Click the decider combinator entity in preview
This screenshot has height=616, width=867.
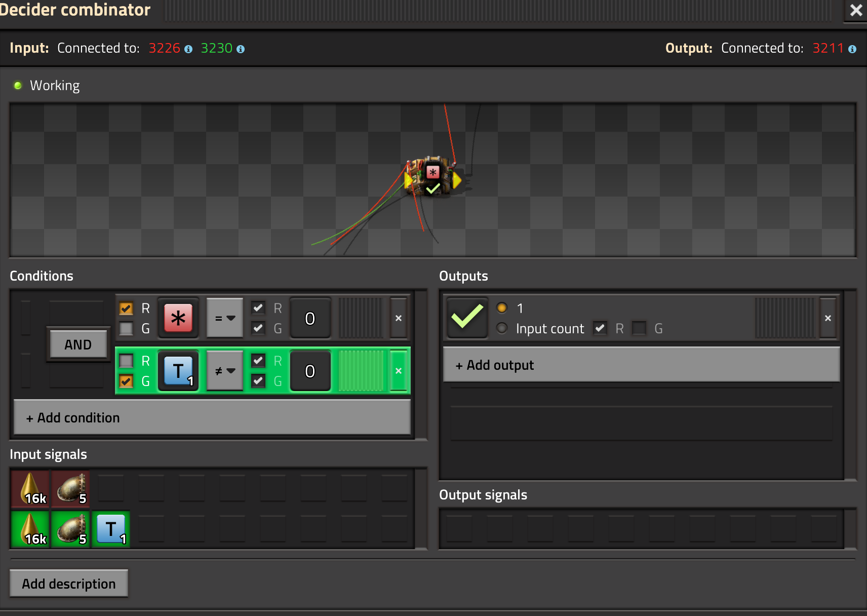click(x=432, y=177)
